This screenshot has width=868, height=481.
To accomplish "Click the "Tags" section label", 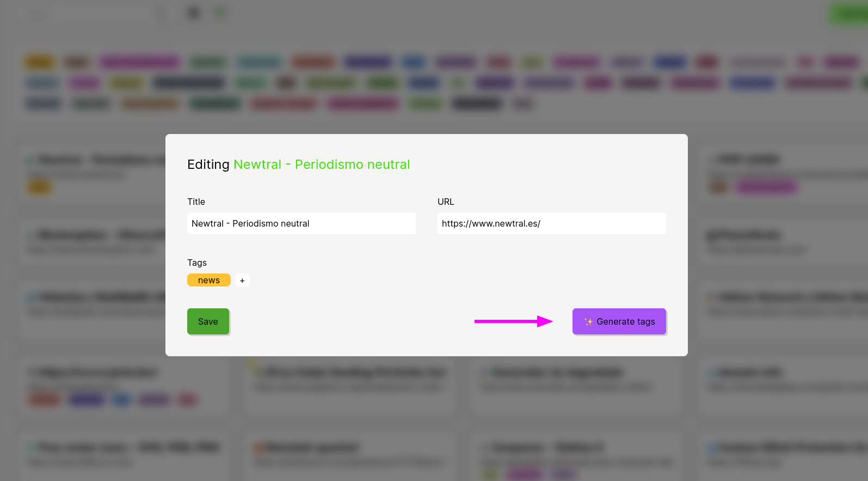I will click(x=197, y=263).
